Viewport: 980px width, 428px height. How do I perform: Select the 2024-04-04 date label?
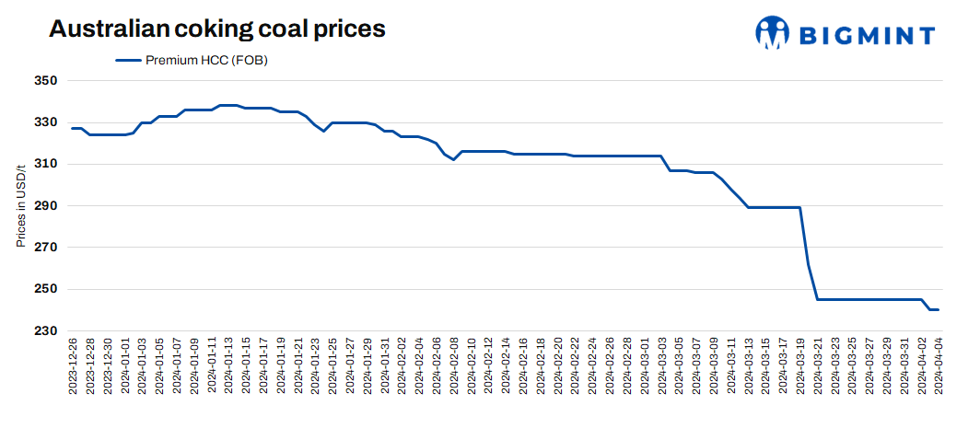coord(937,366)
